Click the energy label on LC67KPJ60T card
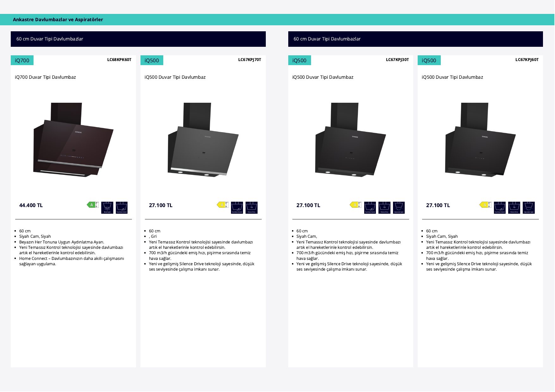 coord(485,205)
